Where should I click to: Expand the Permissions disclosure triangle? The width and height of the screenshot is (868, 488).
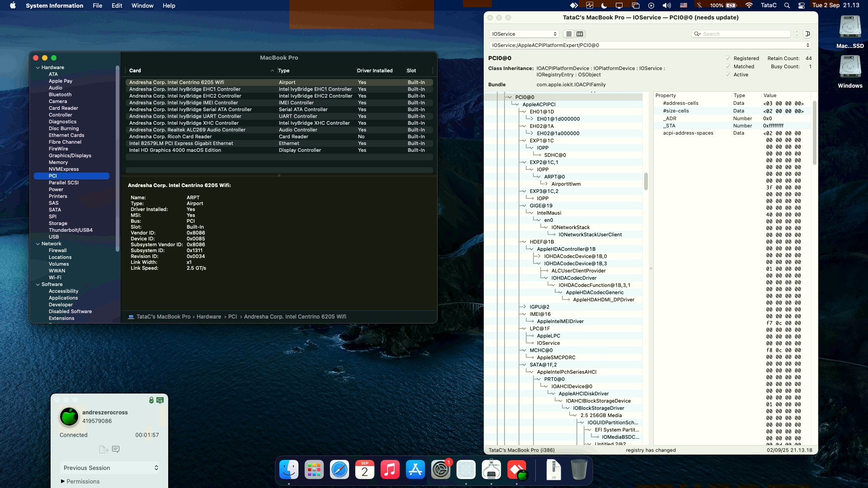point(63,481)
